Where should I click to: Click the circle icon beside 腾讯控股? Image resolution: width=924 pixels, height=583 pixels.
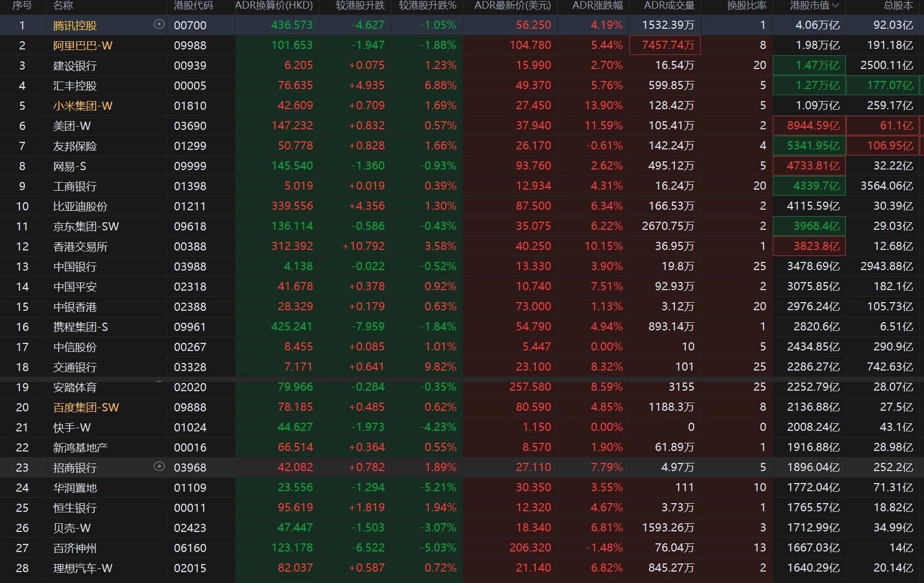[x=159, y=24]
